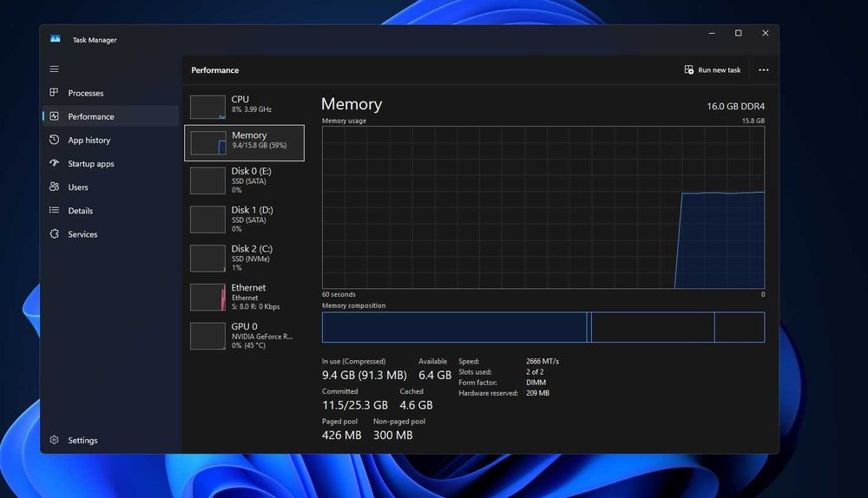This screenshot has width=868, height=498.
Task: Navigate to the Details page
Action: click(80, 211)
